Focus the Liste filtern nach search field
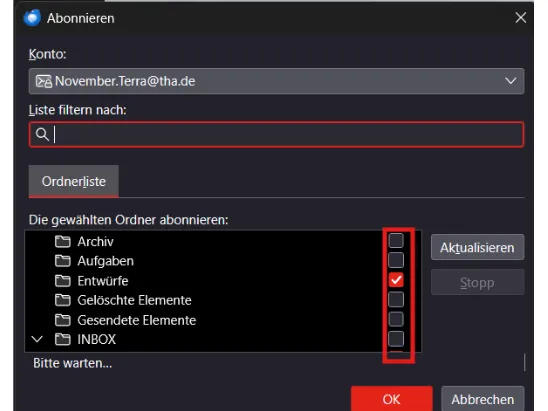Viewport: 548px width, 411px height. [x=276, y=135]
